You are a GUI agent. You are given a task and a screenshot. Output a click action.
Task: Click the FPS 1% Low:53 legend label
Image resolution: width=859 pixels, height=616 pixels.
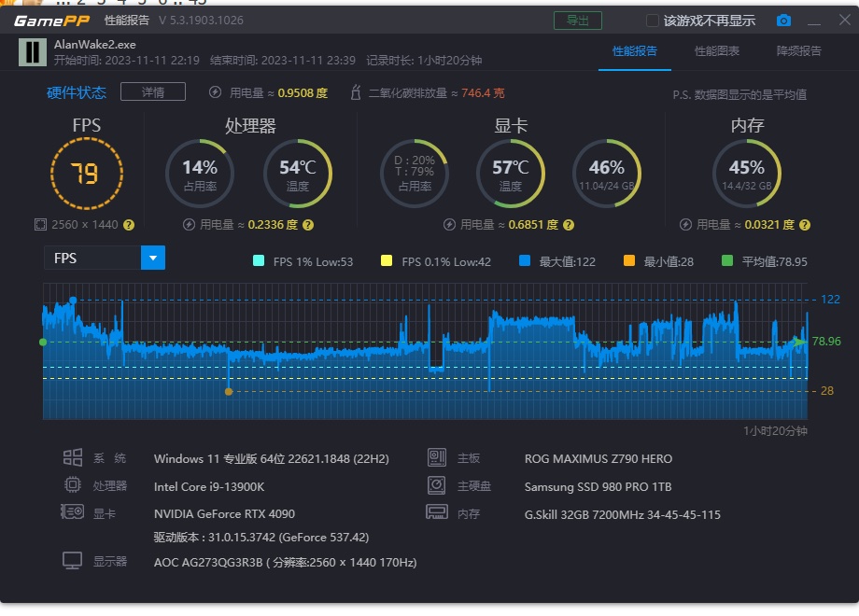pos(313,261)
